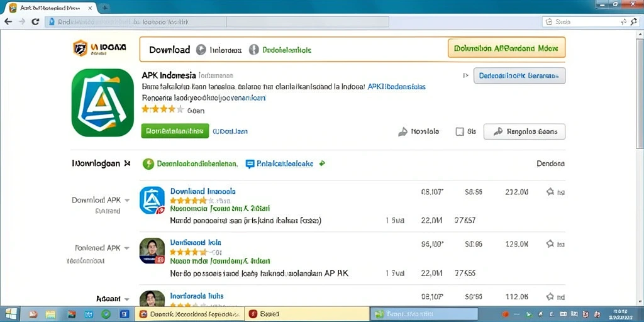
Task: Click the round play icon after Download
Action: [x=201, y=50]
